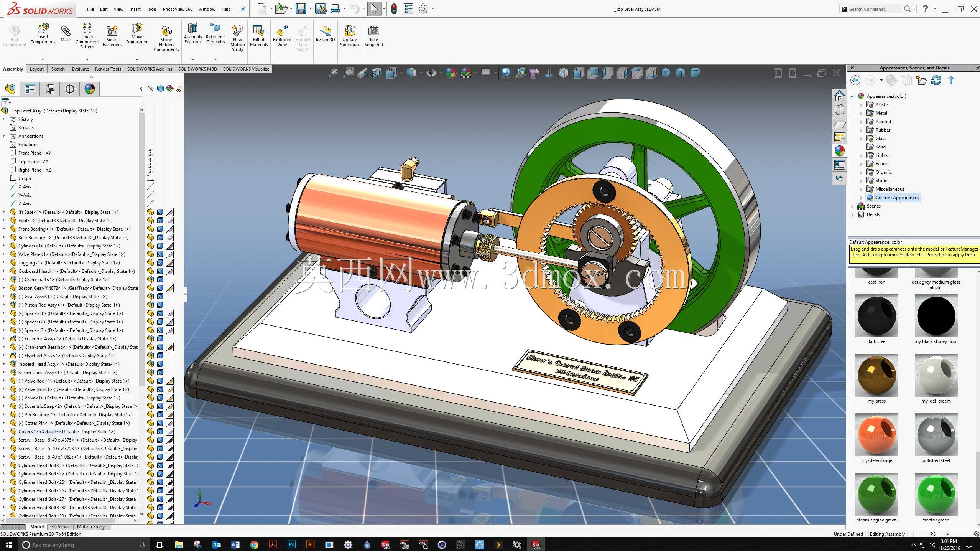Toggle hide/show for Cylinder<1> component
The width and height of the screenshot is (980, 551).
(x=151, y=246)
